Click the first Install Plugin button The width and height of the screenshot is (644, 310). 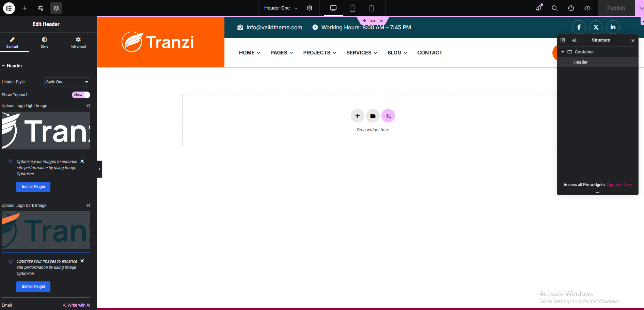(33, 187)
